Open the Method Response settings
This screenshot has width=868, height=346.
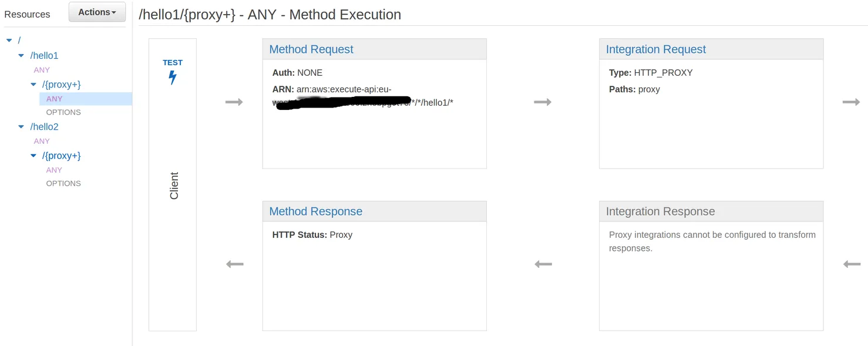[315, 211]
